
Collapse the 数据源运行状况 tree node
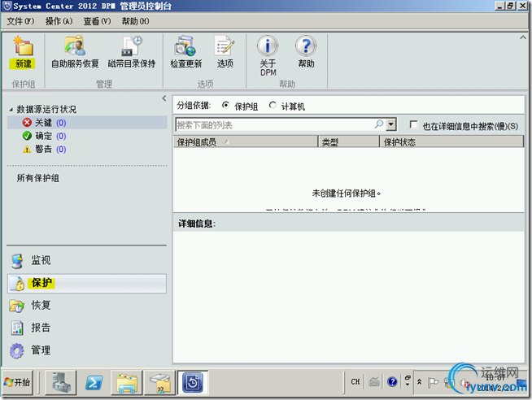click(x=11, y=110)
